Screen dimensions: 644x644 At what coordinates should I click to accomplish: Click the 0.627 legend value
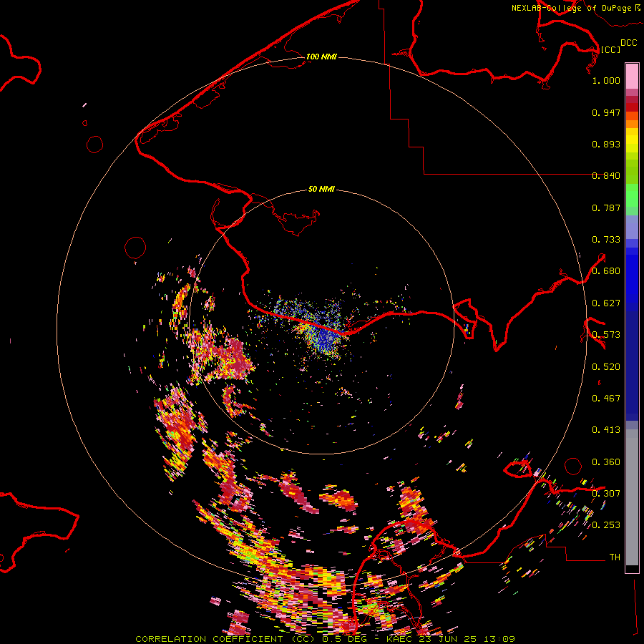(x=606, y=303)
